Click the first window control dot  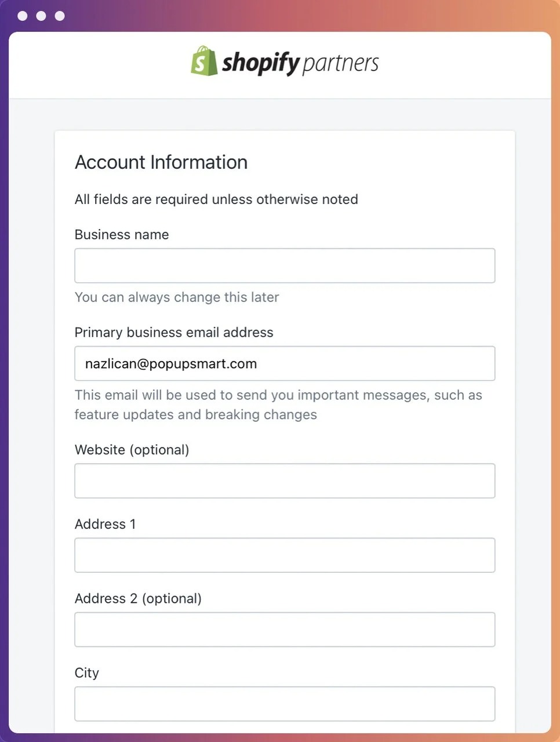click(x=23, y=16)
